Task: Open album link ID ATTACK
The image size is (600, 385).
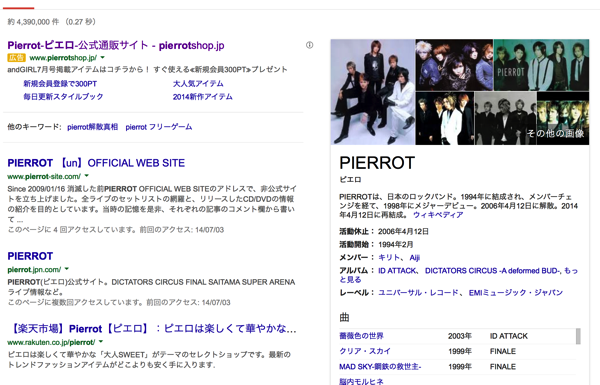Action: (397, 271)
